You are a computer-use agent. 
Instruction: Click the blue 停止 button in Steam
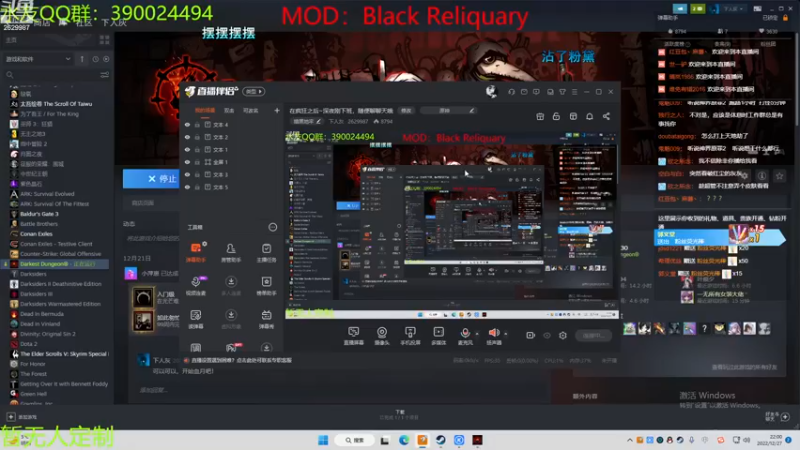click(151, 179)
